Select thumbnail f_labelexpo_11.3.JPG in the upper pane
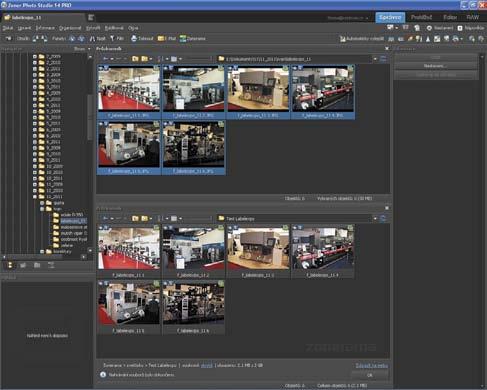The width and height of the screenshot is (487, 390). click(x=258, y=92)
